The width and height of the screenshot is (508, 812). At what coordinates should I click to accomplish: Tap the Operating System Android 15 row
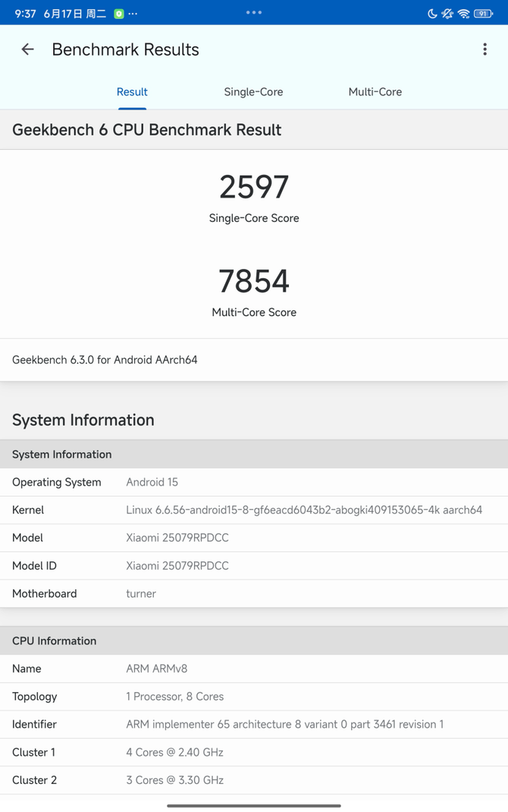click(x=254, y=482)
